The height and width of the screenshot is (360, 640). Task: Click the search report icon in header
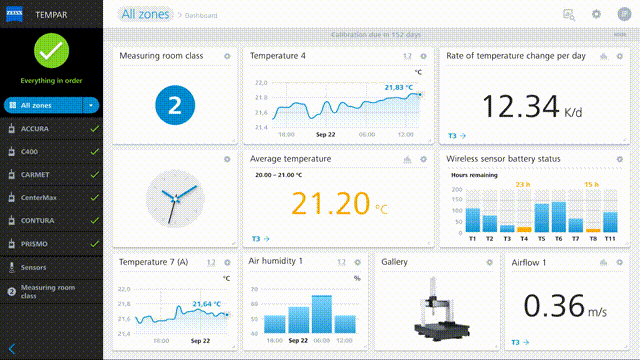569,15
